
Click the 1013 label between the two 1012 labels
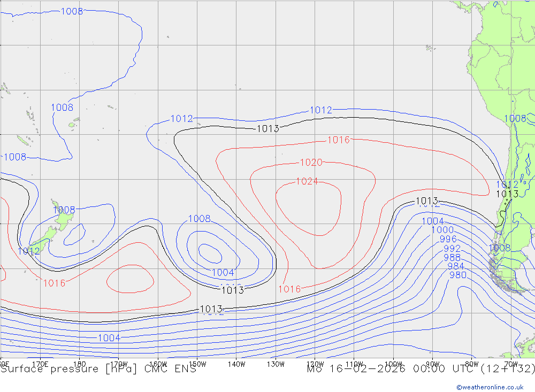click(x=268, y=129)
